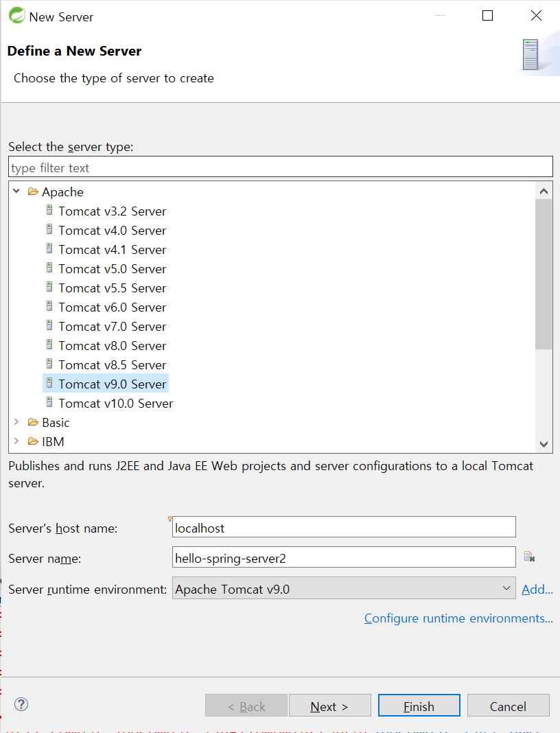
Task: Click the Apache folder icon
Action: coord(33,191)
